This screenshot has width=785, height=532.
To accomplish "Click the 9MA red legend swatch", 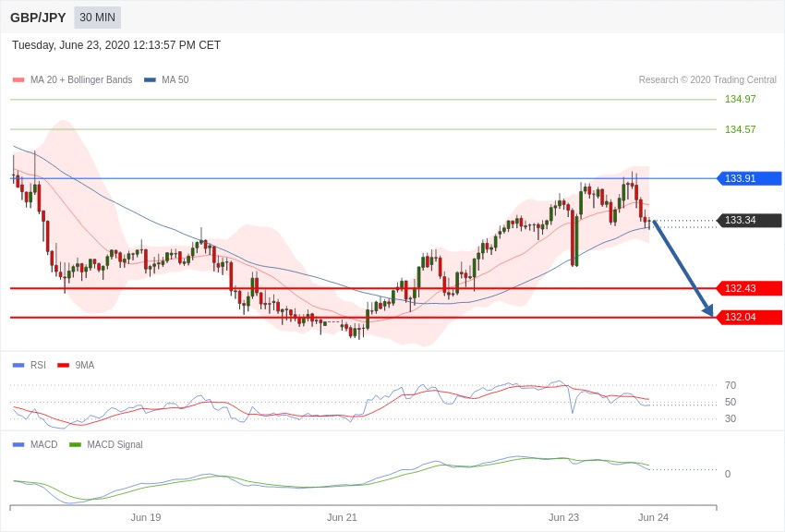I will click(63, 365).
